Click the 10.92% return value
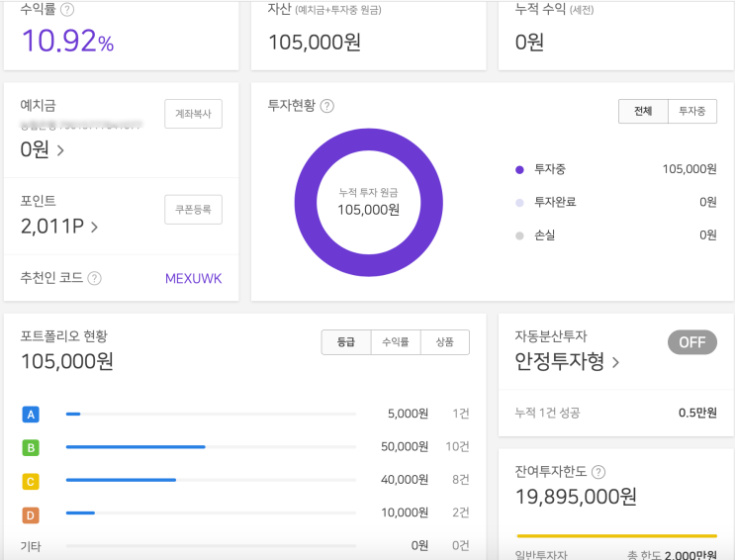This screenshot has height=560, width=735. click(68, 41)
